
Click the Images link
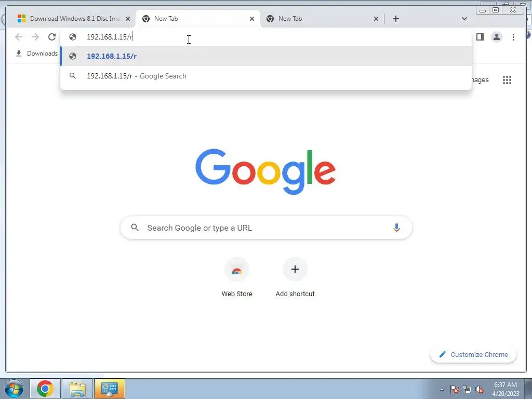[480, 80]
